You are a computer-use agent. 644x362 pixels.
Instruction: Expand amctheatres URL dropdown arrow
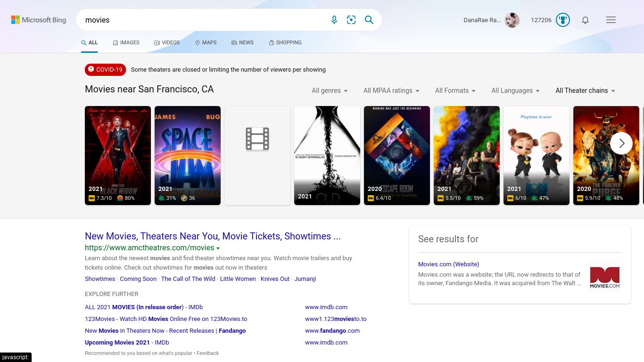(218, 248)
